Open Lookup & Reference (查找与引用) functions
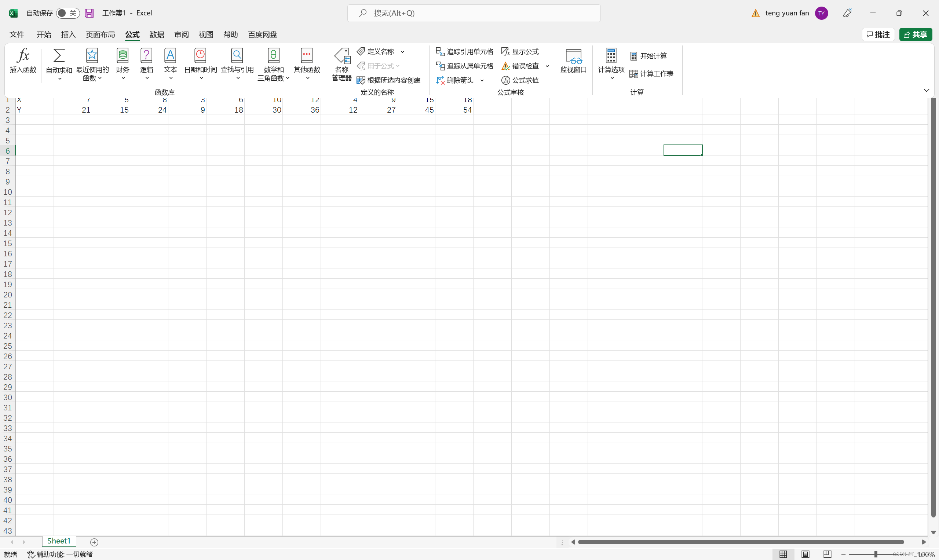This screenshot has width=939, height=560. pos(237,64)
